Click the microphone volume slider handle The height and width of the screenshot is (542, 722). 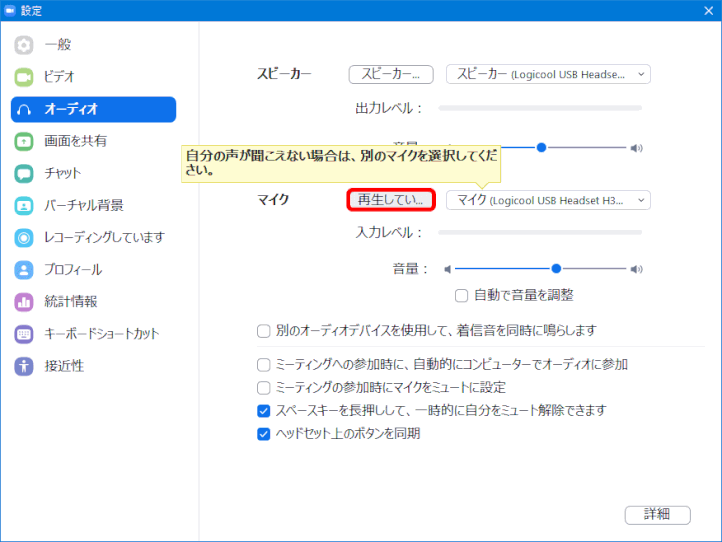coord(556,268)
